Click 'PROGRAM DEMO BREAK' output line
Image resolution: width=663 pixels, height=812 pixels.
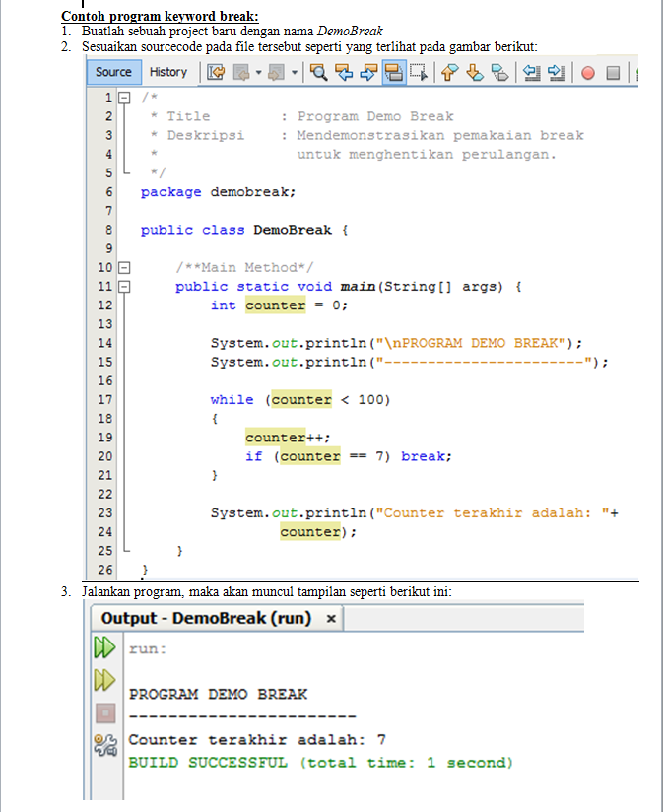pyautogui.click(x=218, y=694)
